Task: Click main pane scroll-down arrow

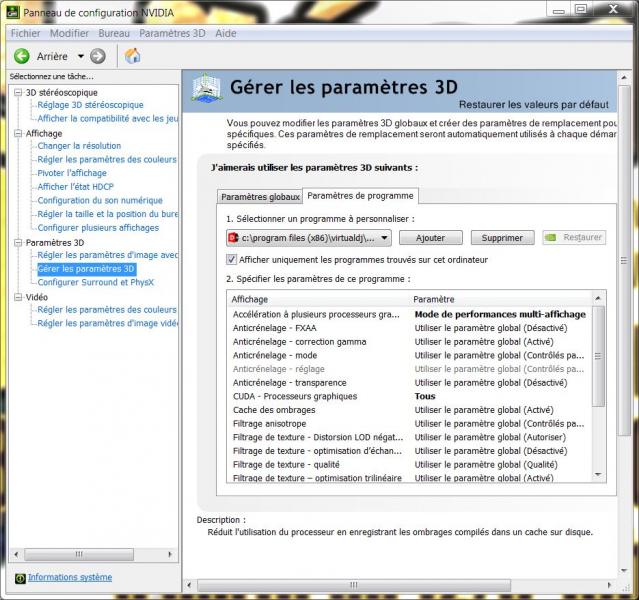Action: click(x=624, y=571)
